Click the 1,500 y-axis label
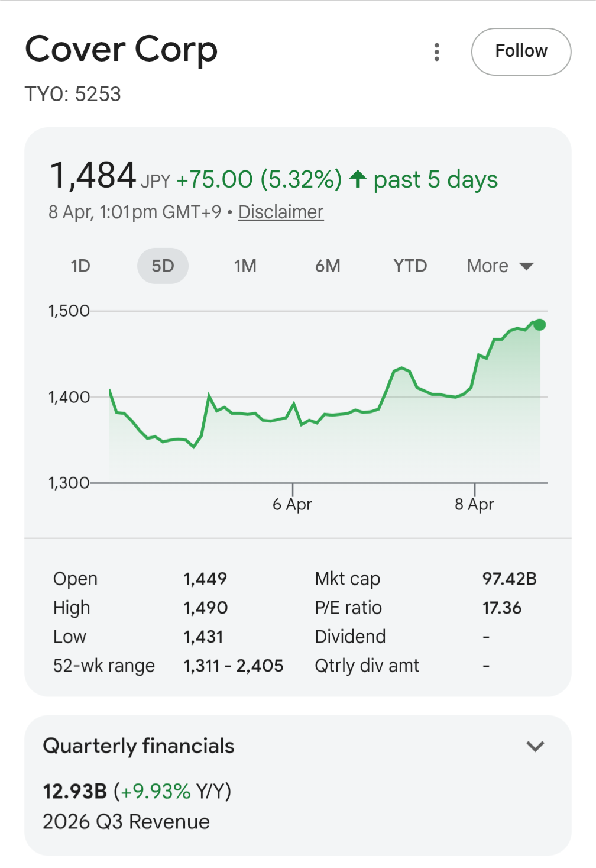The width and height of the screenshot is (596, 868). pyautogui.click(x=69, y=311)
